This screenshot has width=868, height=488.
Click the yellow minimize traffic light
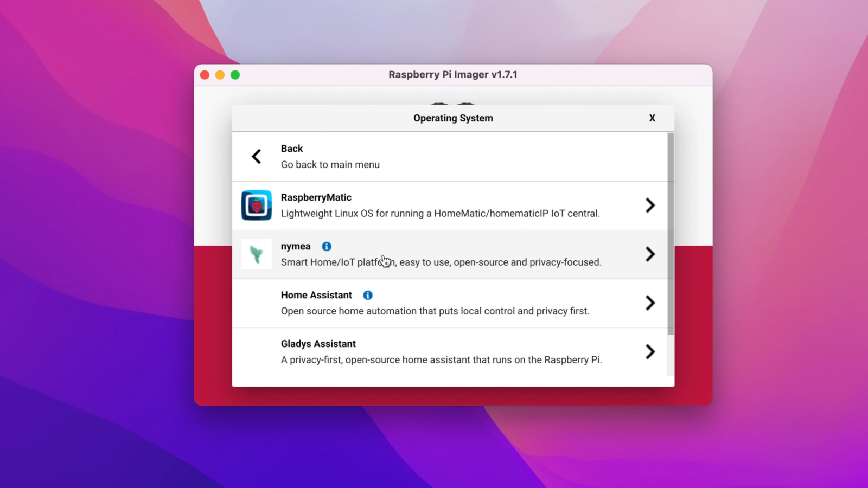[220, 75]
